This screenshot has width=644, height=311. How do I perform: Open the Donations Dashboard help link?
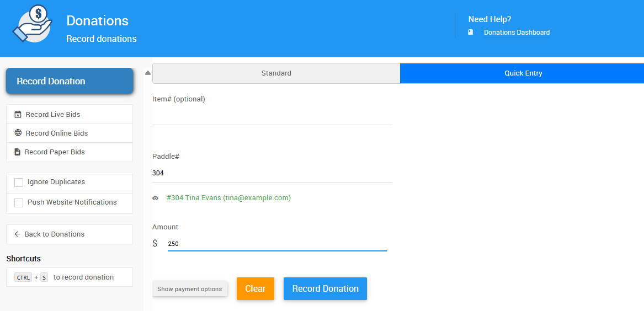pos(517,33)
